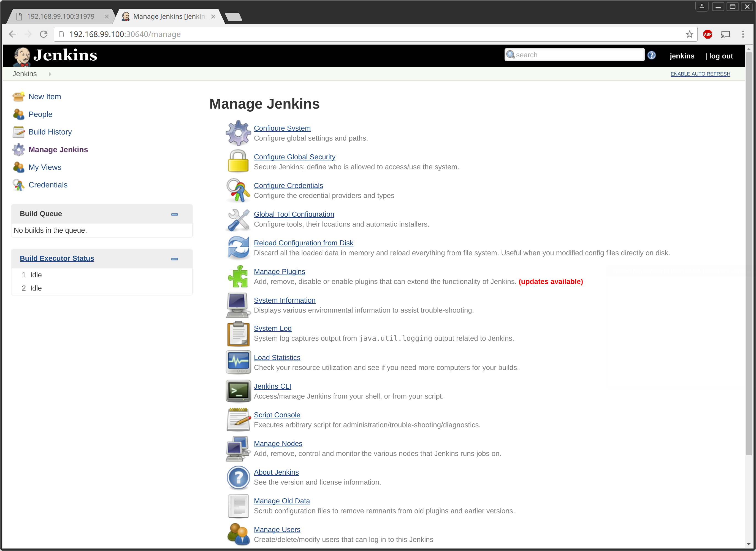
Task: Expand the Jenkins breadcrumb arrow menu
Action: [x=50, y=74]
